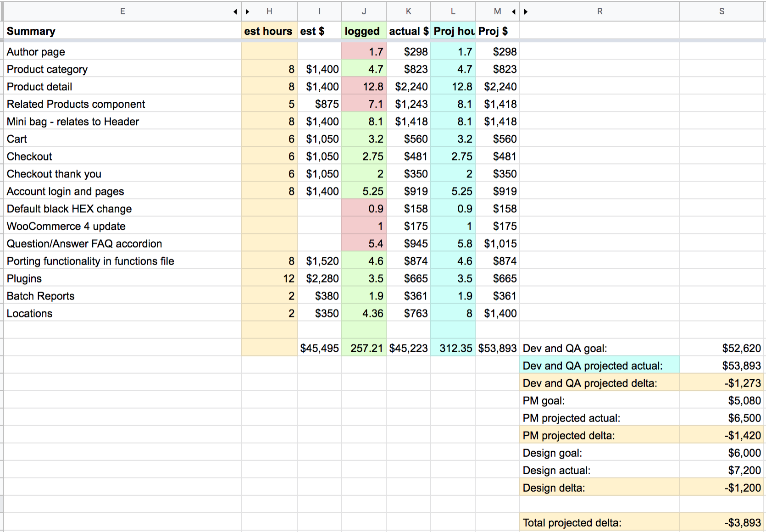Screen dimensions: 766x532
Task: Click the -$3,893 total delta value
Action: (x=722, y=522)
